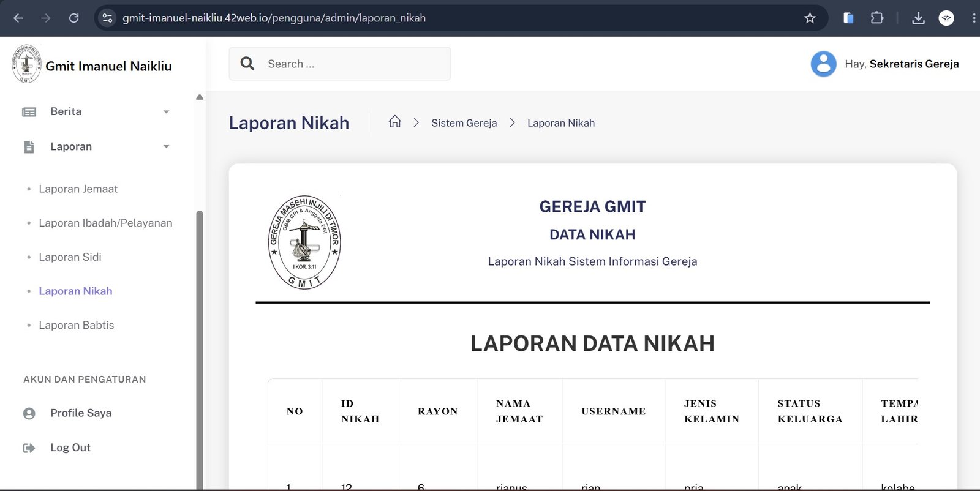Click the Laporan document icon
Image resolution: width=980 pixels, height=491 pixels.
pos(29,147)
